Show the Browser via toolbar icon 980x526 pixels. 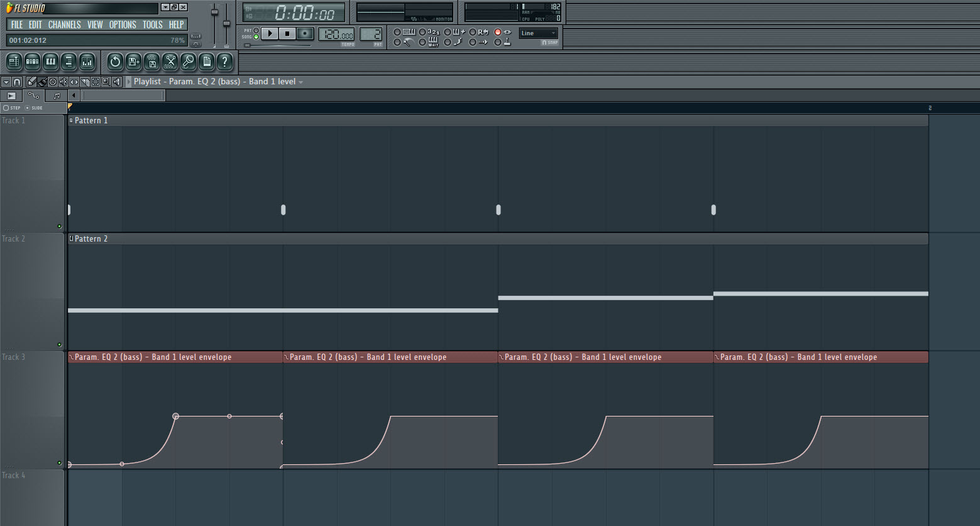69,62
